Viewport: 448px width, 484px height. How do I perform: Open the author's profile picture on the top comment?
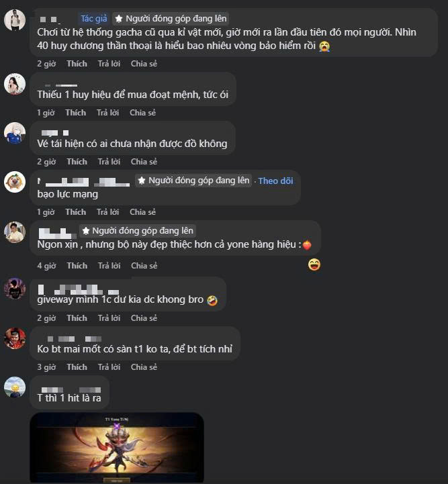[15, 20]
